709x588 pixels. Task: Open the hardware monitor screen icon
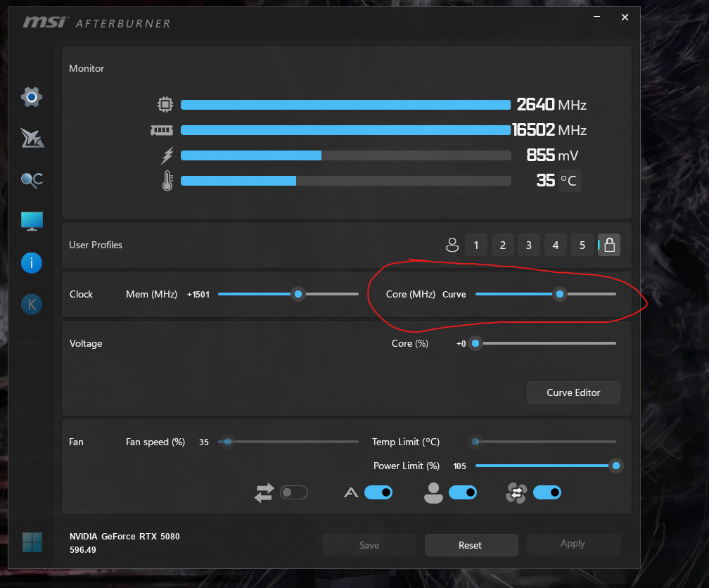[32, 221]
